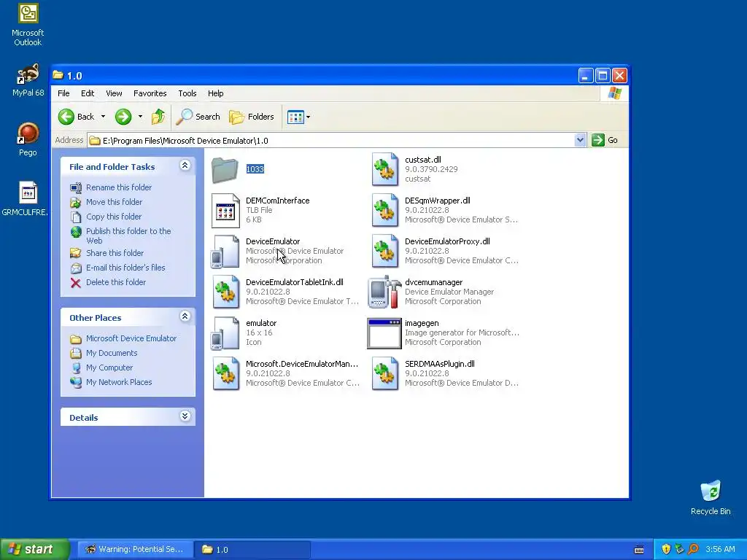Collapse the Other Places panel
747x560 pixels.
185,316
